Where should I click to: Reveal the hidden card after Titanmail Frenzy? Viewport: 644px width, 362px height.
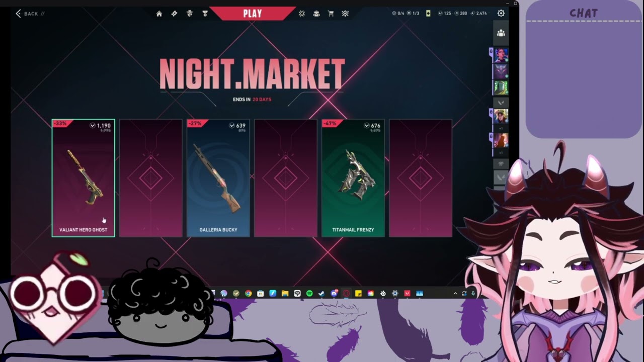pos(421,178)
